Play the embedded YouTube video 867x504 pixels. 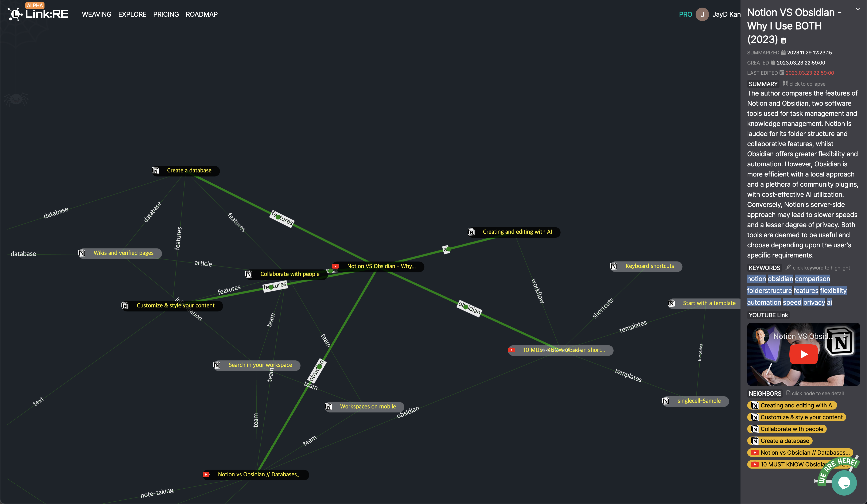[x=803, y=354]
